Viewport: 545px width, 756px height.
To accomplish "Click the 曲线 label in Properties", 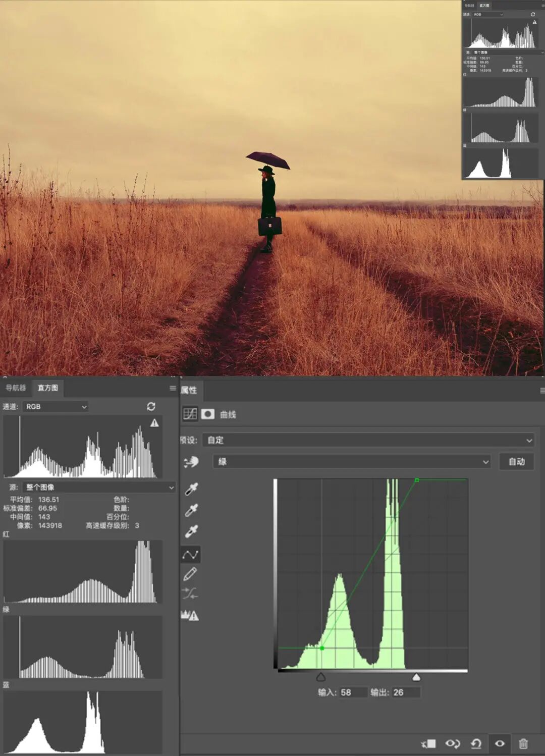I will pos(228,414).
